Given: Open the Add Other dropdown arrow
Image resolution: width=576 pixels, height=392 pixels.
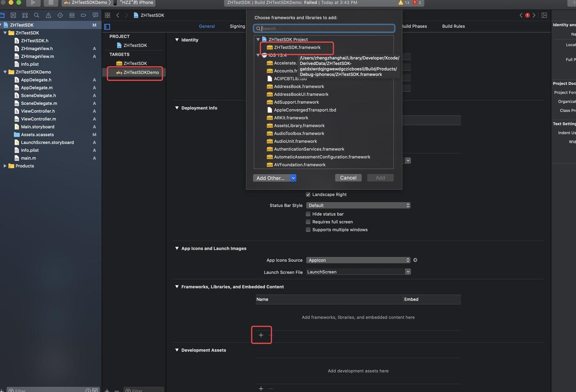Looking at the screenshot, I should point(293,178).
